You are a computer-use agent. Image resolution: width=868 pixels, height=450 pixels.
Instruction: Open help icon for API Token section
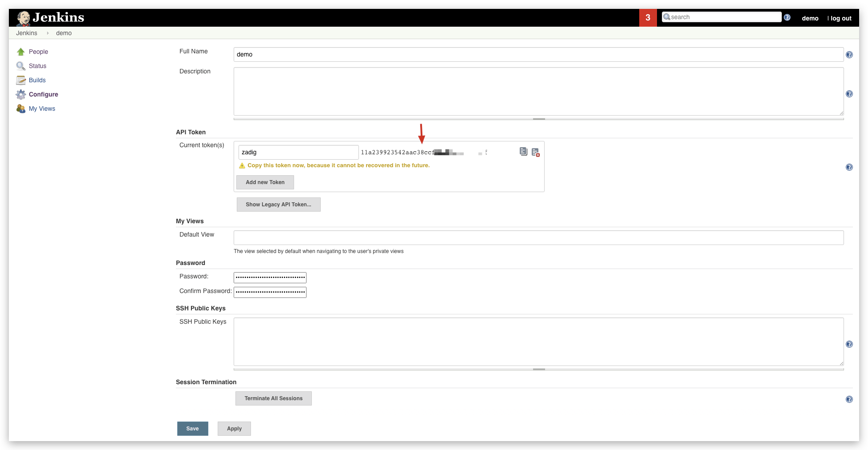click(849, 167)
